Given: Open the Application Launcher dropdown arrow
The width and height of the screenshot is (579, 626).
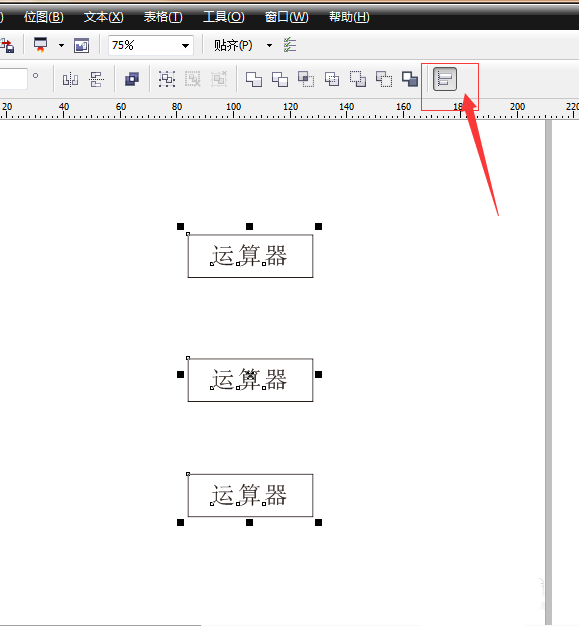Looking at the screenshot, I should click(61, 46).
